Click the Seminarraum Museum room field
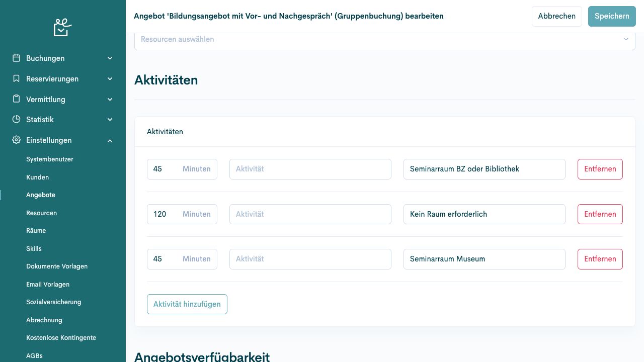This screenshot has height=362, width=644. 485,259
